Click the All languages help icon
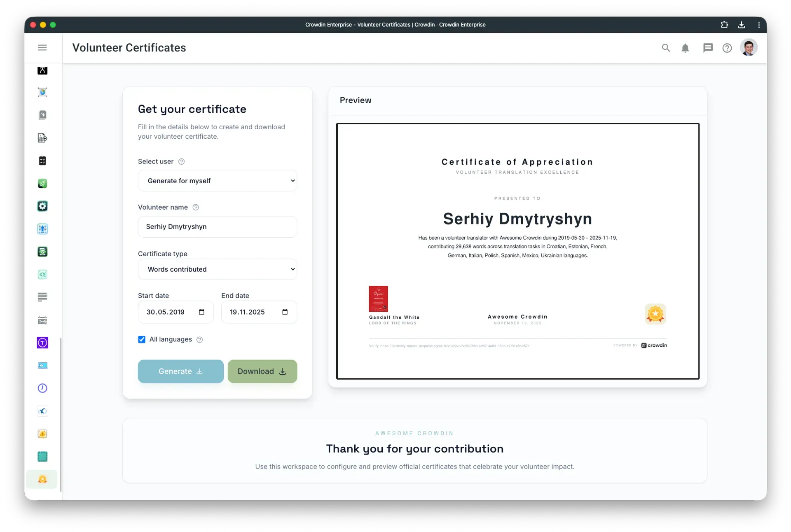Viewport: 791px width, 532px height. [199, 340]
